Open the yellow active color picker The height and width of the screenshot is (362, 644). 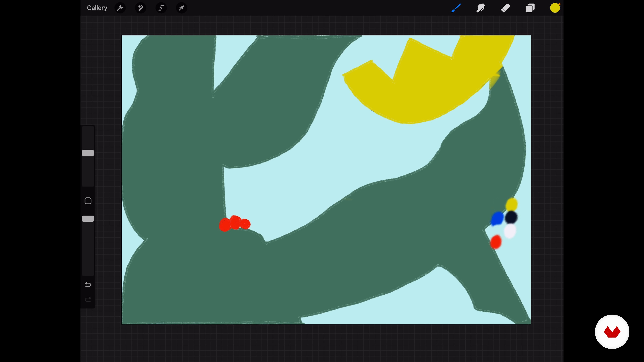pos(555,8)
